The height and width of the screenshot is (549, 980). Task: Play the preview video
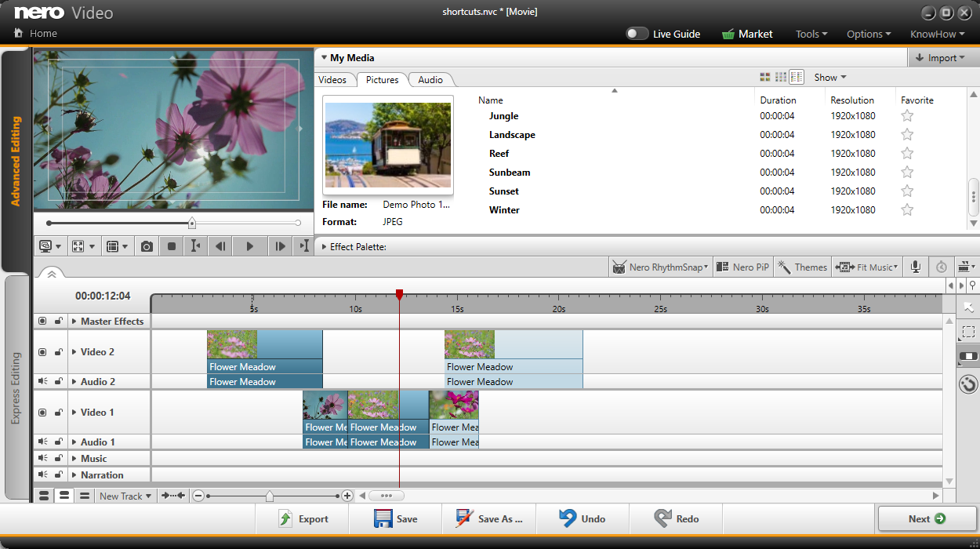[249, 246]
